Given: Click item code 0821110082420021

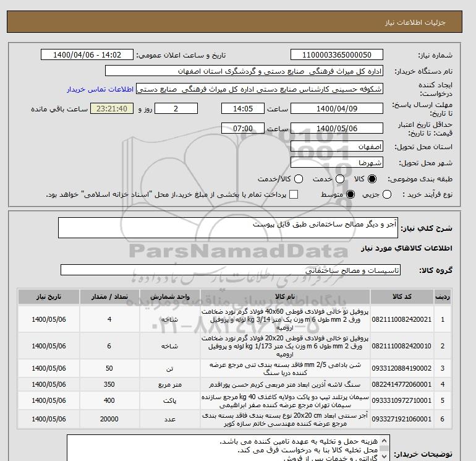Looking at the screenshot, I should coord(402,319).
